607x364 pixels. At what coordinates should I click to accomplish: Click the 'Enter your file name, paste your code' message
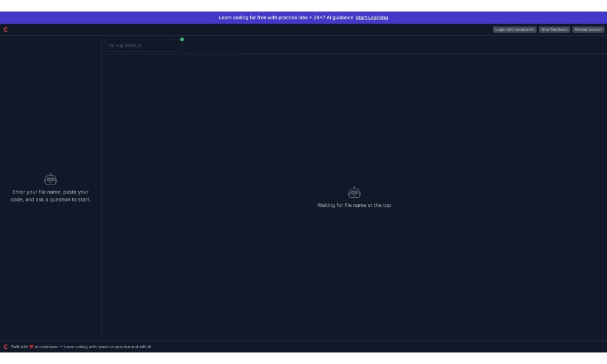tap(51, 196)
